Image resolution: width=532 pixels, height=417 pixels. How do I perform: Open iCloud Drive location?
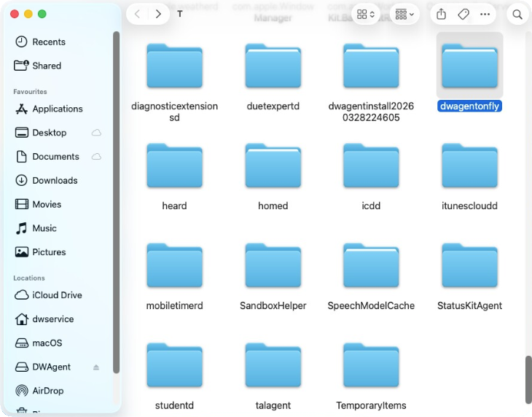tap(57, 295)
